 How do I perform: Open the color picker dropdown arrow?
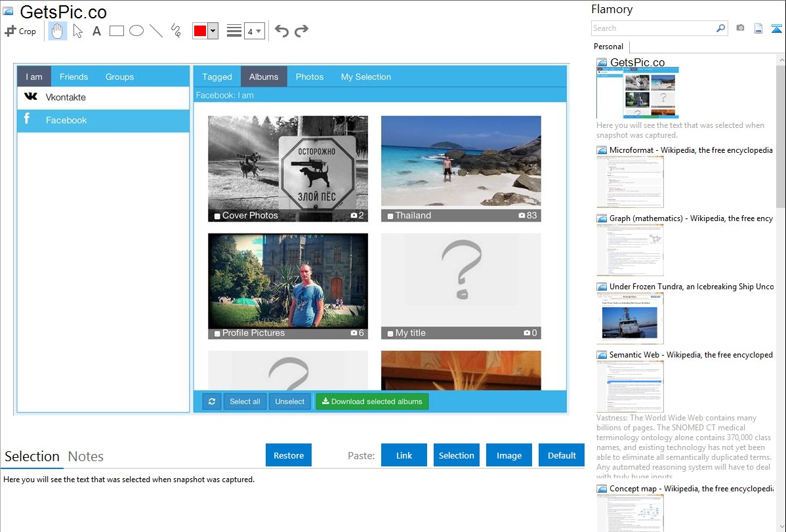point(213,31)
